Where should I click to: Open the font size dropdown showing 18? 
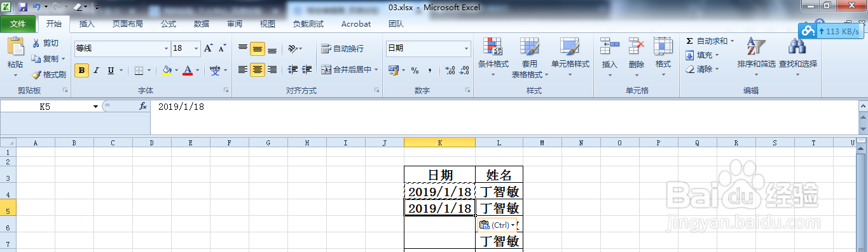[196, 48]
